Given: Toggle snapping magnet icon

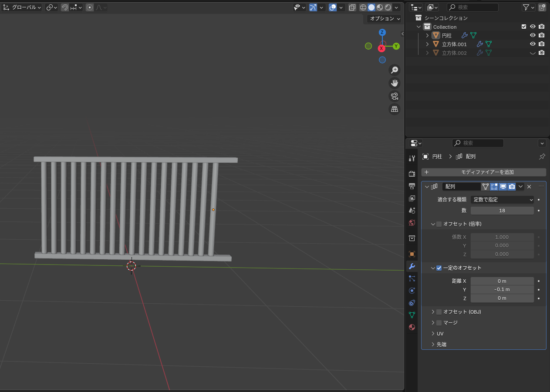Looking at the screenshot, I should (x=65, y=7).
